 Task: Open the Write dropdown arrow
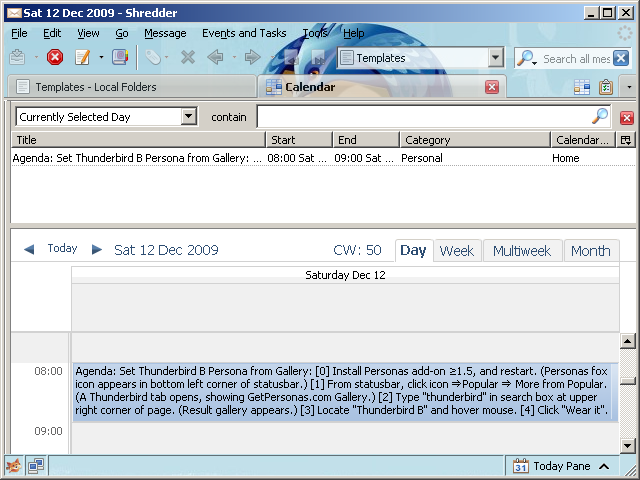coord(101,58)
